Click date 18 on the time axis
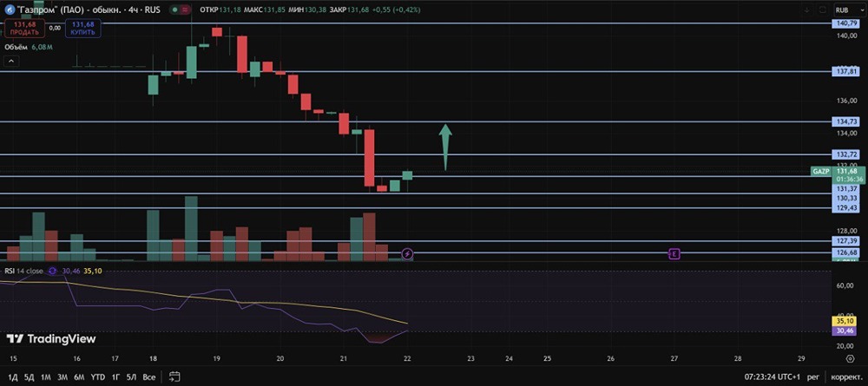Screen dimensions: 868x386 [154, 358]
